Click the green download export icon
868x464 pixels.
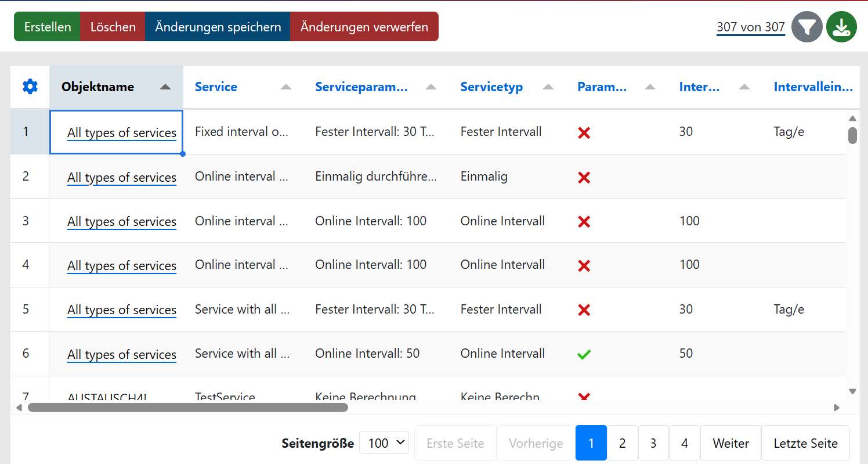(841, 27)
